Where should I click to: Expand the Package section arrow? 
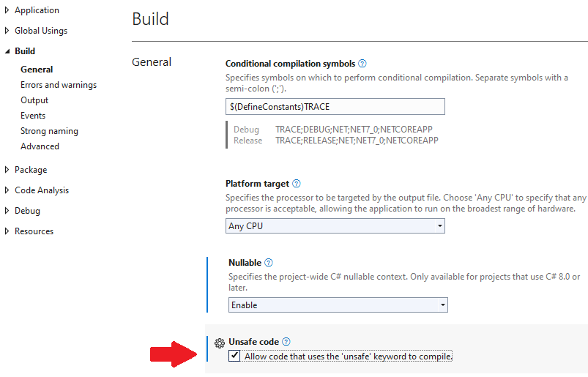click(x=7, y=170)
